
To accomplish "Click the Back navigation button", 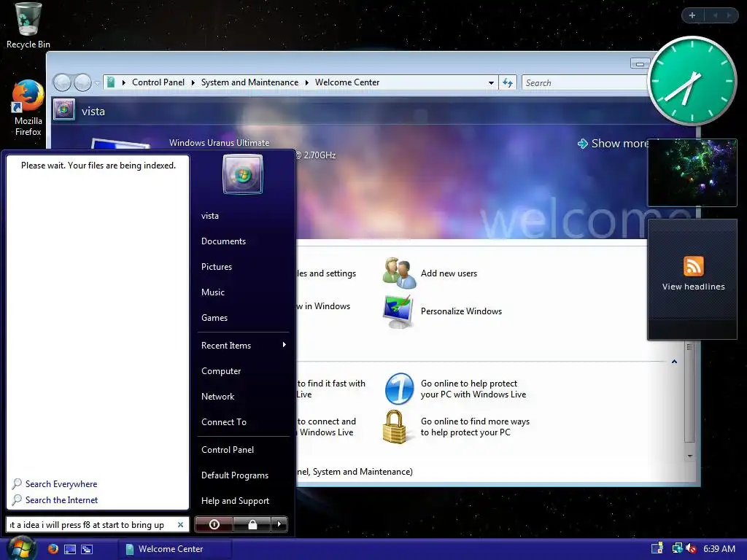I will coord(62,83).
